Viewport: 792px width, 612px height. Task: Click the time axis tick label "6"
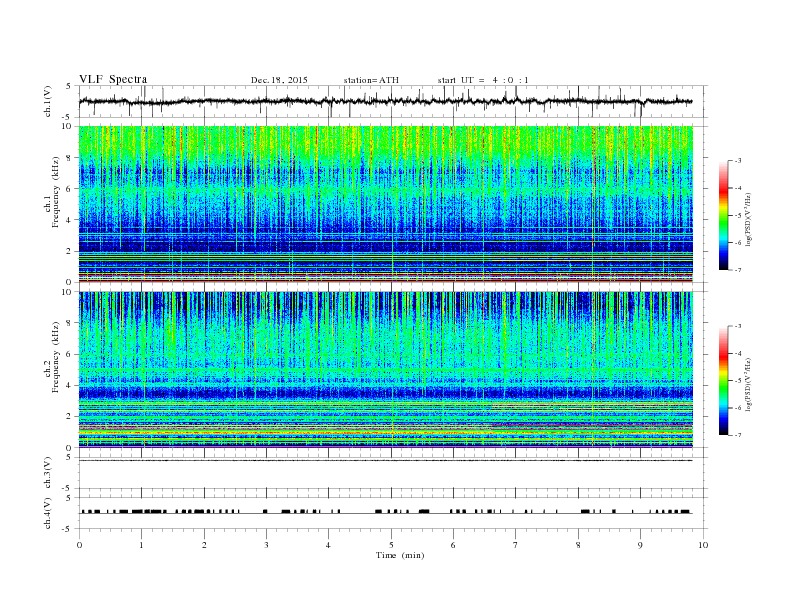tap(453, 545)
